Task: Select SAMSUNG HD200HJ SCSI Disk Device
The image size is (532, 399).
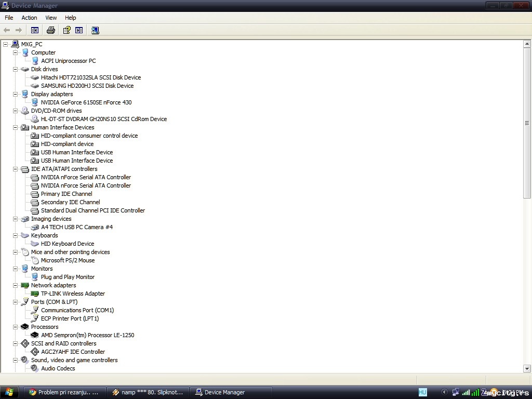Action: tap(87, 86)
